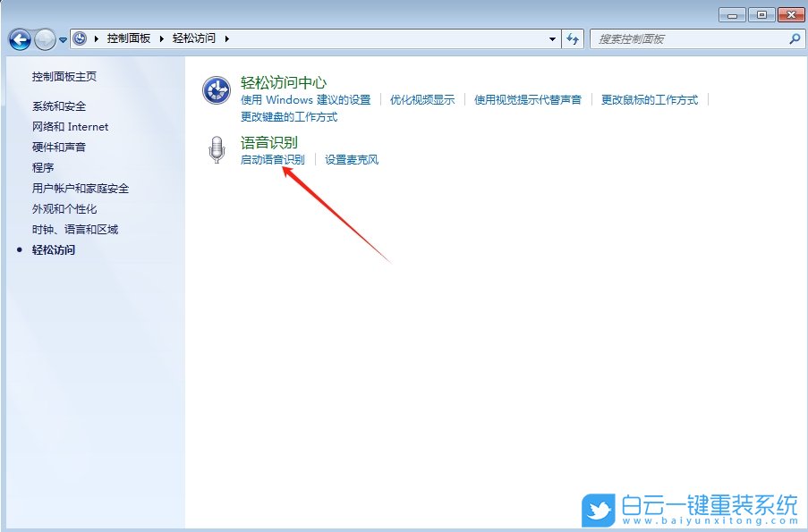The width and height of the screenshot is (808, 532).
Task: Click the microphone Speech Recognition icon
Action: point(216,150)
